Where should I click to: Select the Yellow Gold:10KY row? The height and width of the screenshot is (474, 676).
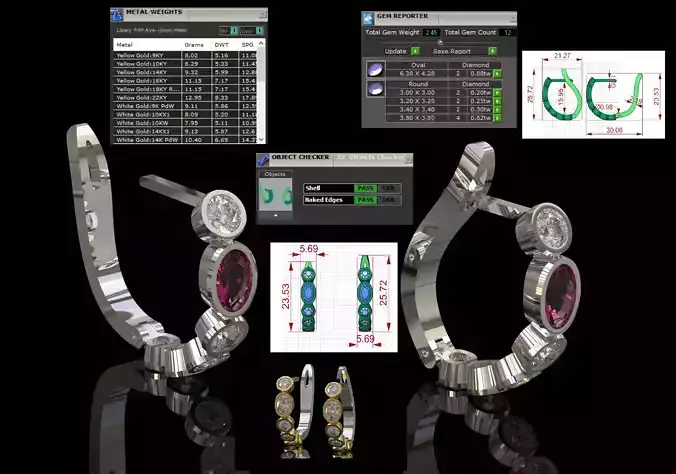click(185, 64)
